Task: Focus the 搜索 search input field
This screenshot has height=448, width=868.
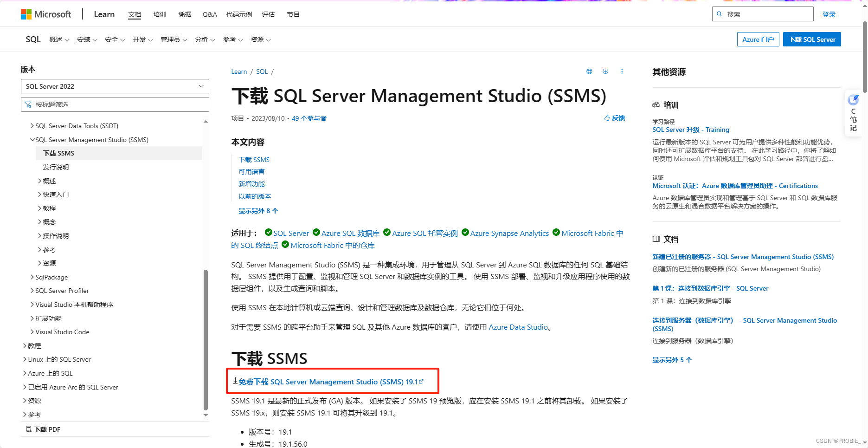Action: click(x=763, y=14)
